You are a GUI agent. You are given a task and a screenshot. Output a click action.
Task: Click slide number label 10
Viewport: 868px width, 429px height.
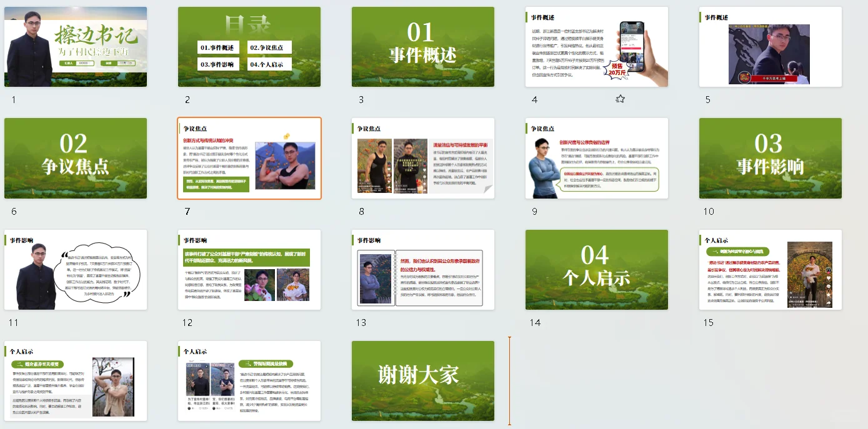click(709, 212)
